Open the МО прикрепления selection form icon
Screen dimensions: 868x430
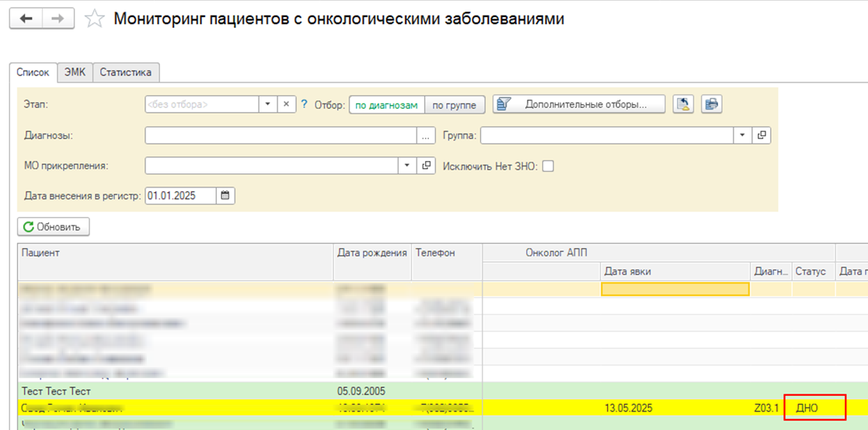pos(426,166)
